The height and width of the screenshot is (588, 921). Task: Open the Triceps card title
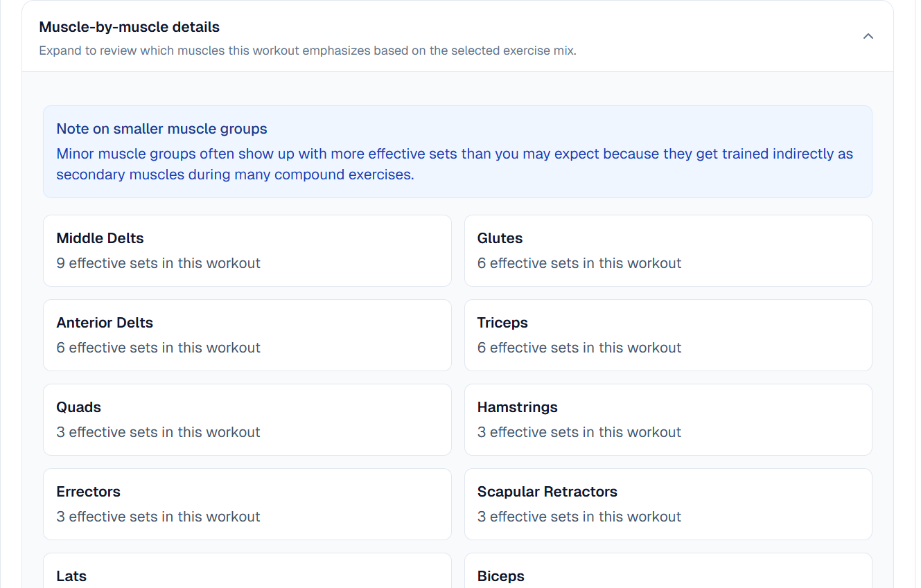click(x=502, y=323)
